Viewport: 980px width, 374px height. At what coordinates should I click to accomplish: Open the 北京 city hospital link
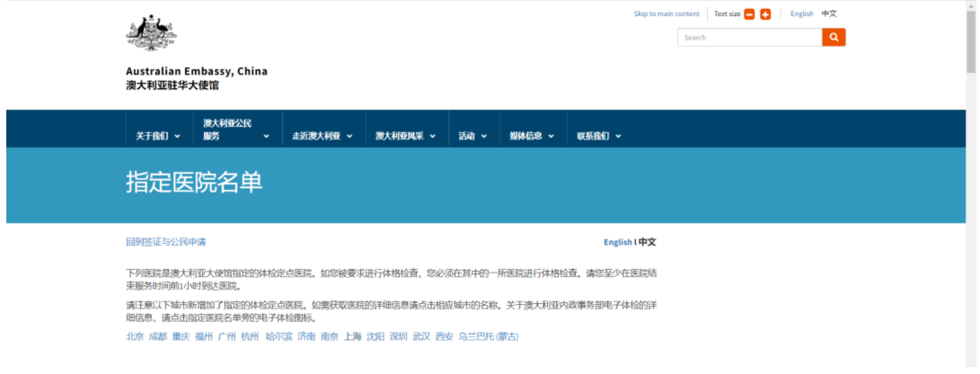(x=134, y=337)
